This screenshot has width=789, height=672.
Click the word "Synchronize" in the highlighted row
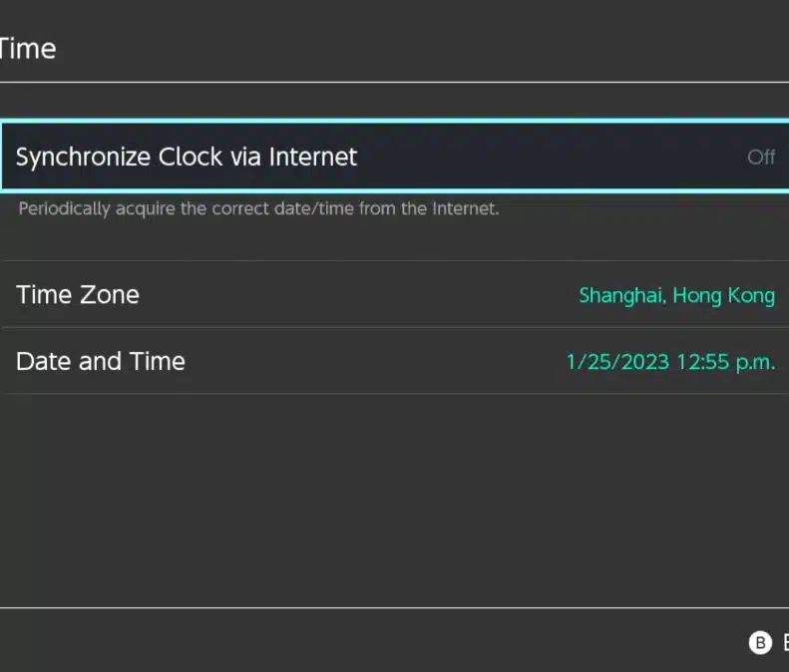[x=85, y=157]
